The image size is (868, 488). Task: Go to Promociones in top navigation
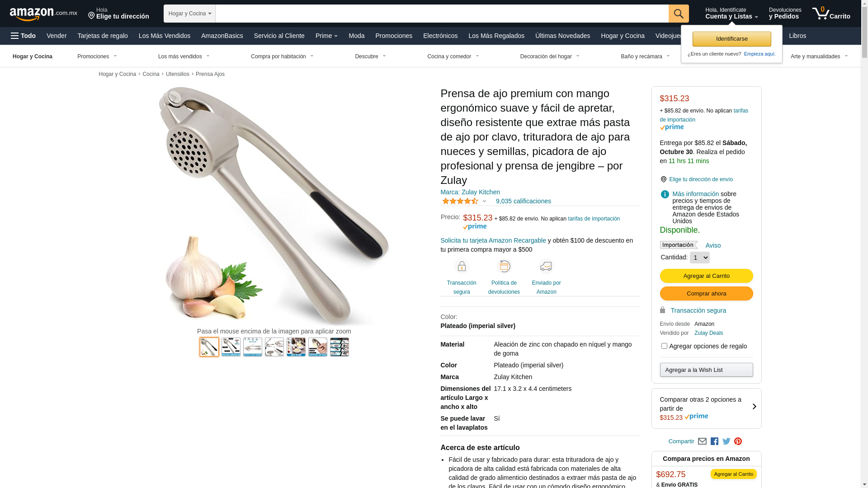(394, 36)
